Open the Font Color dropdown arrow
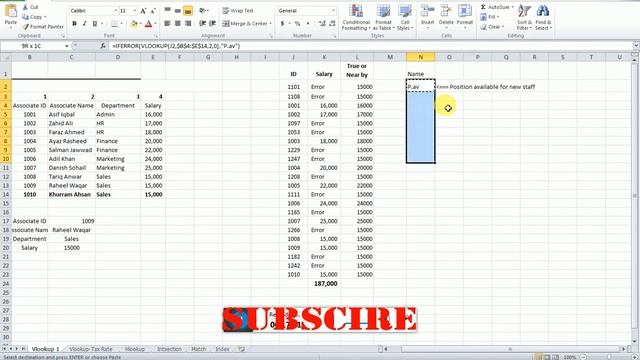 [155, 24]
